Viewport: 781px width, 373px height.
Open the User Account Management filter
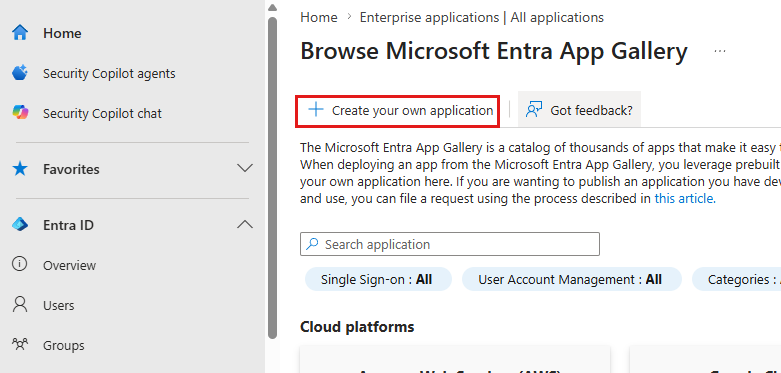pos(571,279)
